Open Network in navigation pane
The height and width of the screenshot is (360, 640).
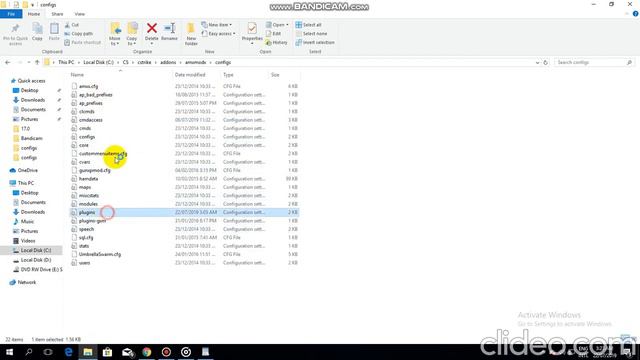(x=27, y=282)
